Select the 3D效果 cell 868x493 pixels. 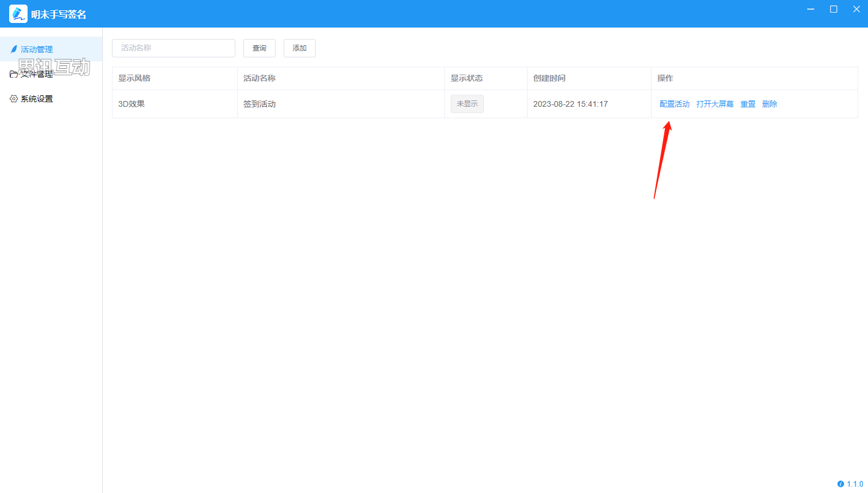click(175, 104)
